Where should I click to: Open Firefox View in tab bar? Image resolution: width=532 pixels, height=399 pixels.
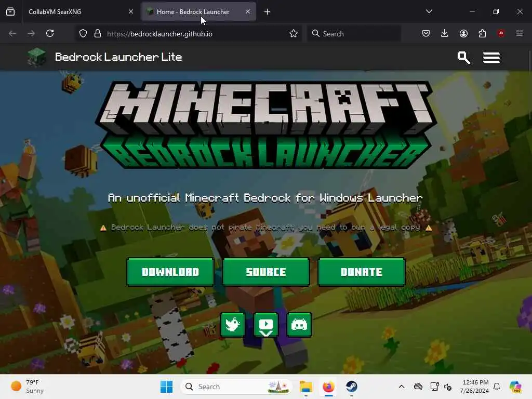pyautogui.click(x=10, y=11)
